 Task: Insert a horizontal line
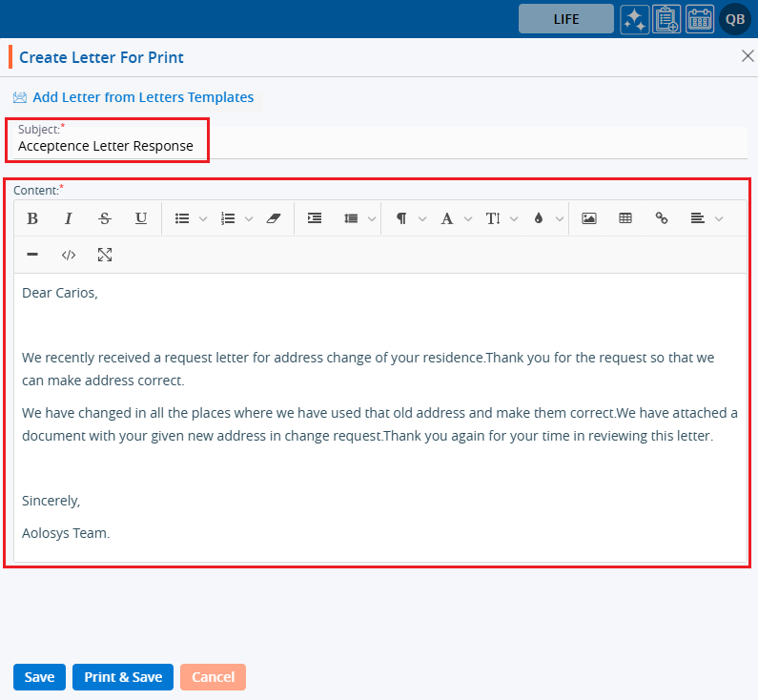click(32, 255)
